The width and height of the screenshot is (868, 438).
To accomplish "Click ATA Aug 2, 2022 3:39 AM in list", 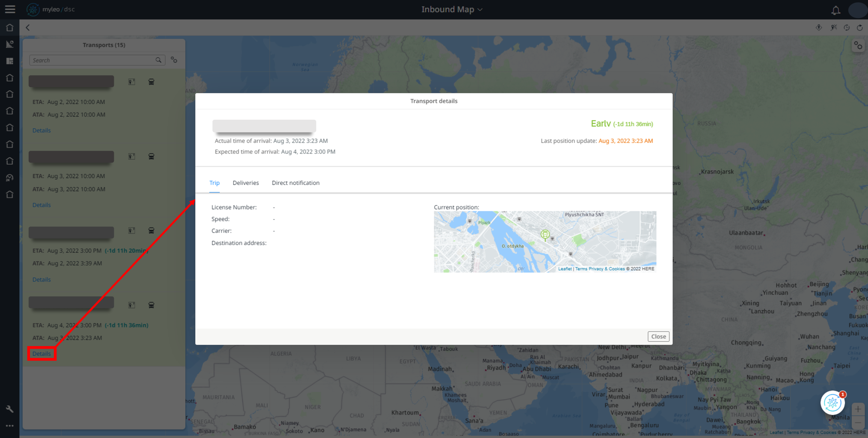I will (x=67, y=263).
